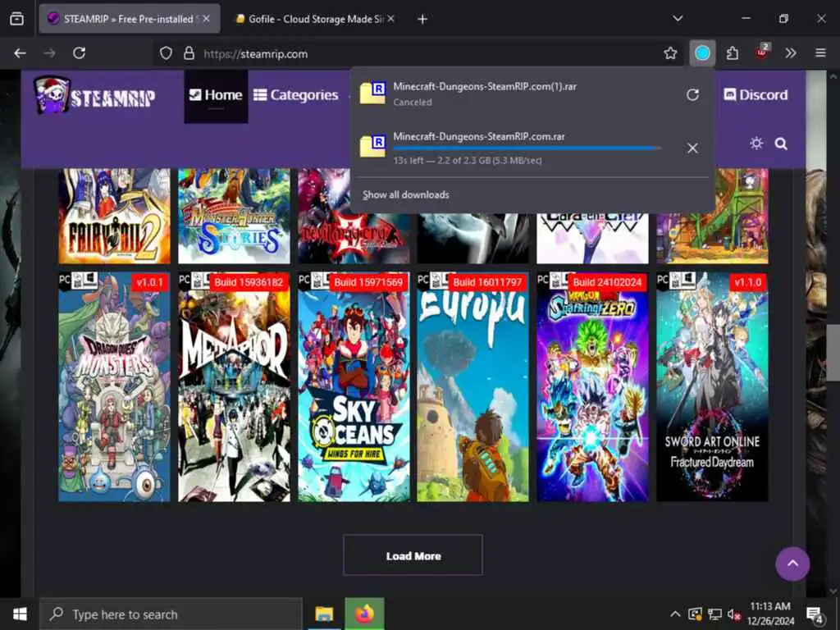Retry the canceled Minecraft-Dungeons(1) download
Image resolution: width=840 pixels, height=630 pixels.
click(x=692, y=95)
